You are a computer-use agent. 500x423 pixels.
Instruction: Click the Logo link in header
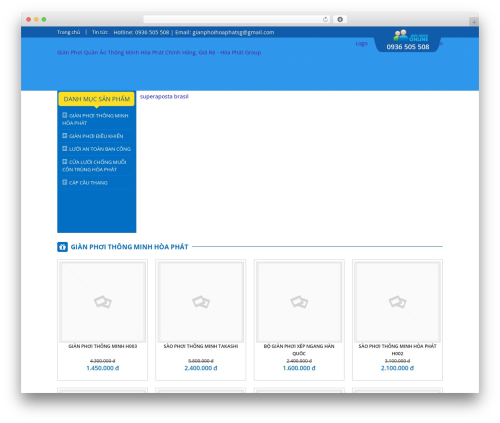coord(362,43)
